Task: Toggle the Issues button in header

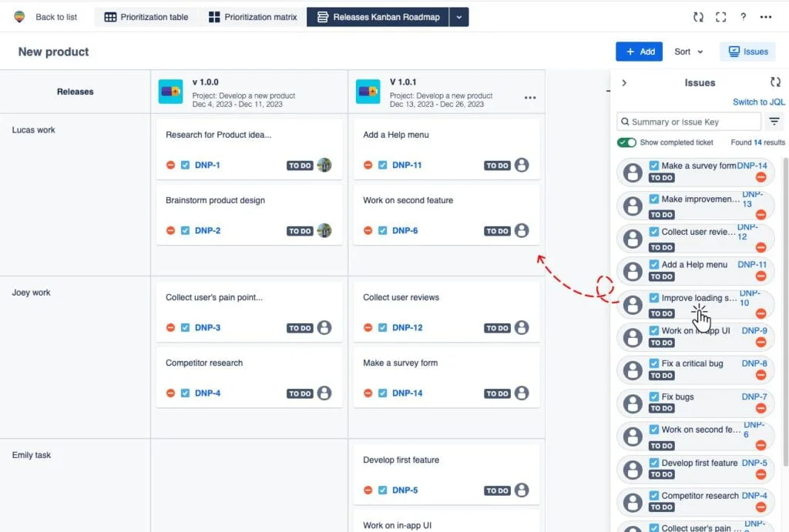Action: click(747, 52)
